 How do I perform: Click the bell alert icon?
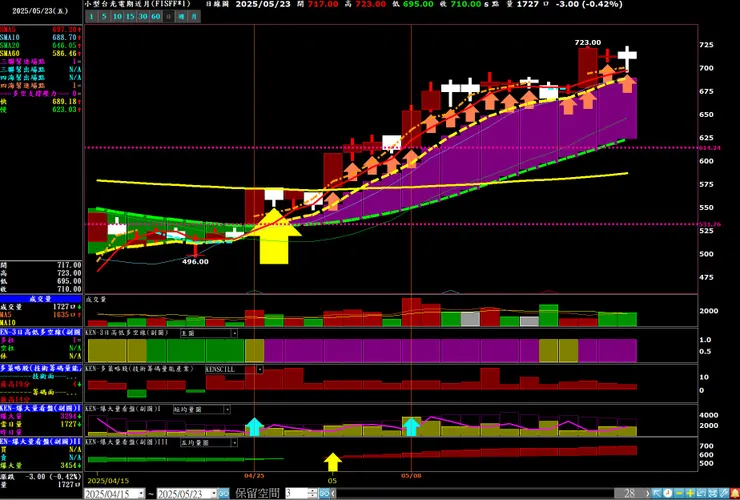pyautogui.click(x=735, y=493)
